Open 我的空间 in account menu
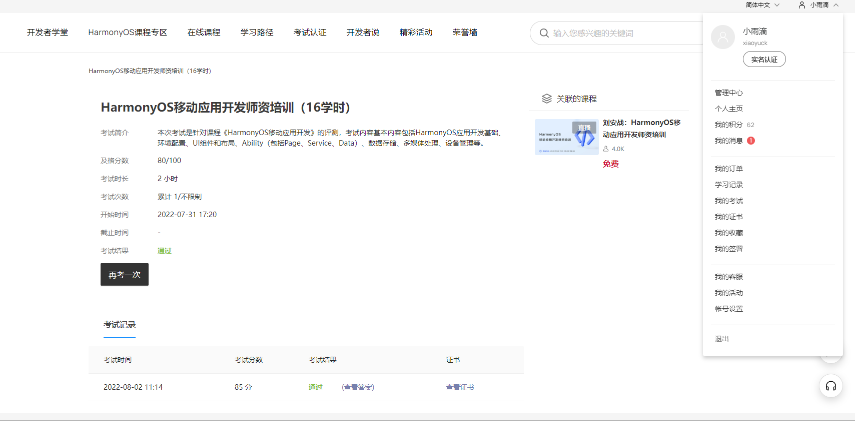 (728, 249)
